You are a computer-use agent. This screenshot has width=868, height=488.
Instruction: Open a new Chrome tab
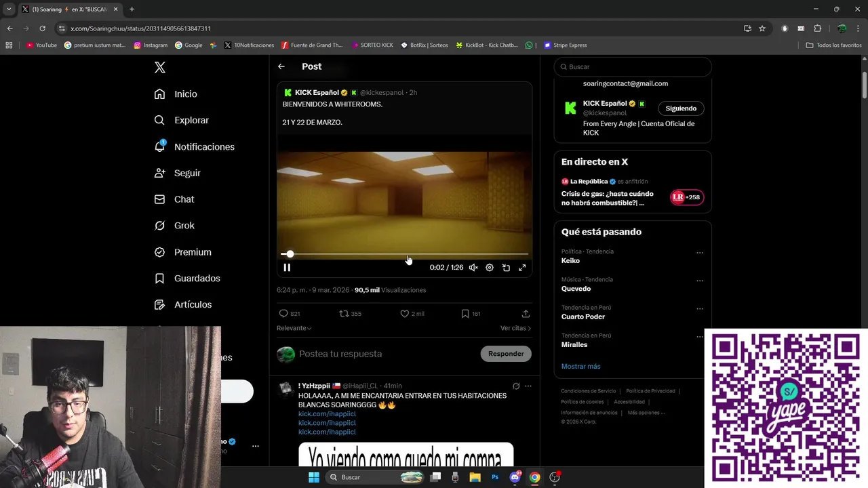132,9
